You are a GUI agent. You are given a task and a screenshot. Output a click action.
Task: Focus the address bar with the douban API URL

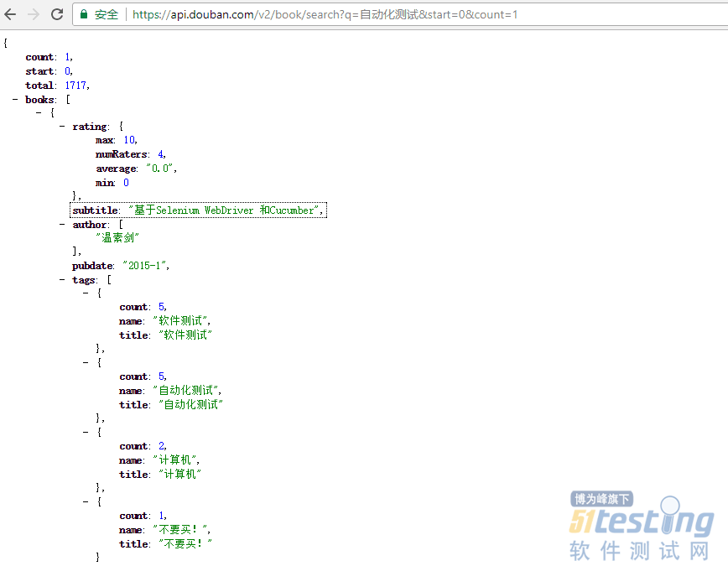pyautogui.click(x=325, y=14)
